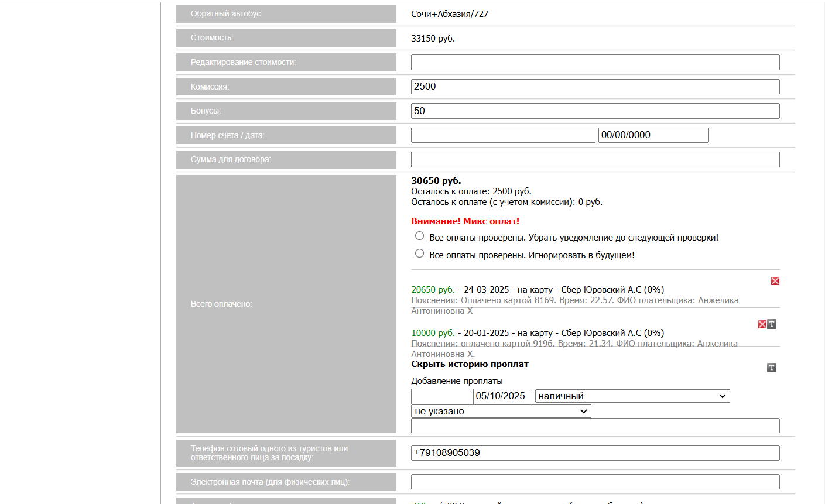Click 'Скрыть историю проплат' link
Screen dimensions: 825x504
[470, 364]
